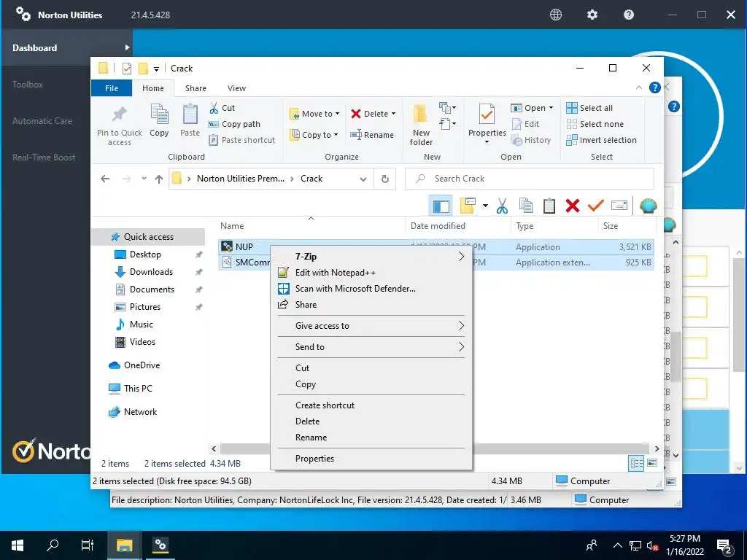747x560 pixels.
Task: Select This PC in navigation pane
Action: pos(138,389)
